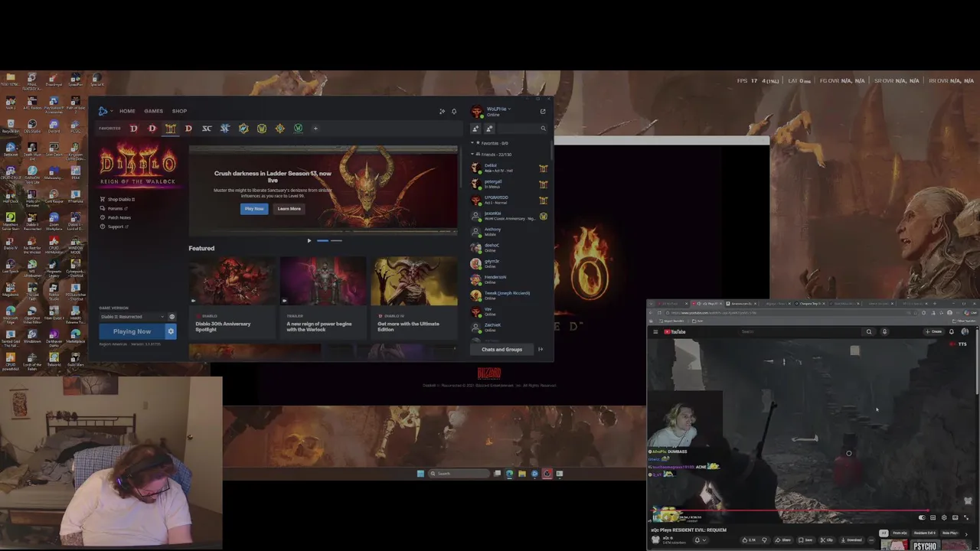The height and width of the screenshot is (551, 980).
Task: Click the Playing Now button
Action: tap(132, 331)
